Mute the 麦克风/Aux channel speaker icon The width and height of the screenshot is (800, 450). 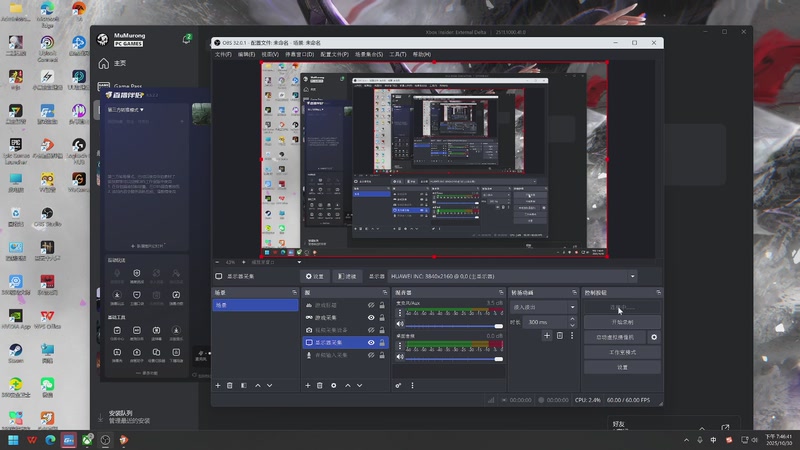click(400, 324)
